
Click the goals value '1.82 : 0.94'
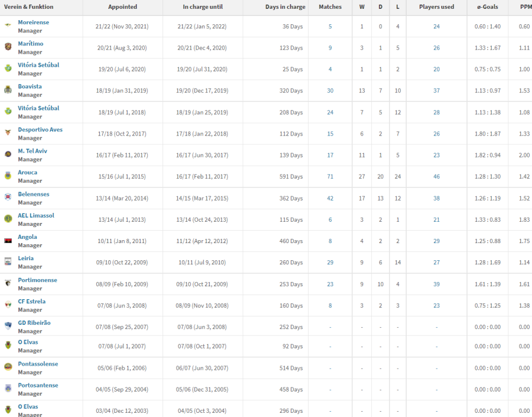tap(488, 155)
